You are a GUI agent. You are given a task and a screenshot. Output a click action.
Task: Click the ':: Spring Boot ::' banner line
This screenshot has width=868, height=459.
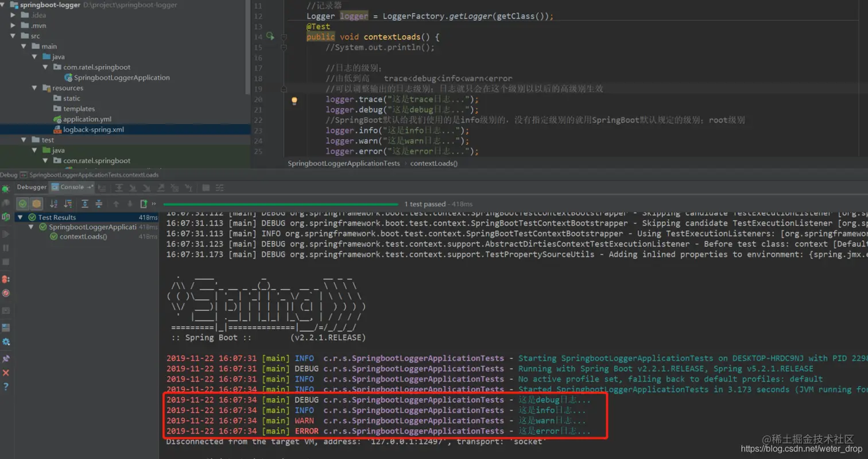[211, 337]
